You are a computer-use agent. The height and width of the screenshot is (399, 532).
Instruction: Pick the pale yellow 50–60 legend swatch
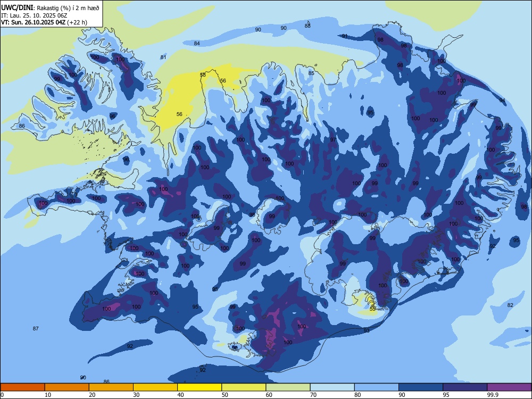244,387
